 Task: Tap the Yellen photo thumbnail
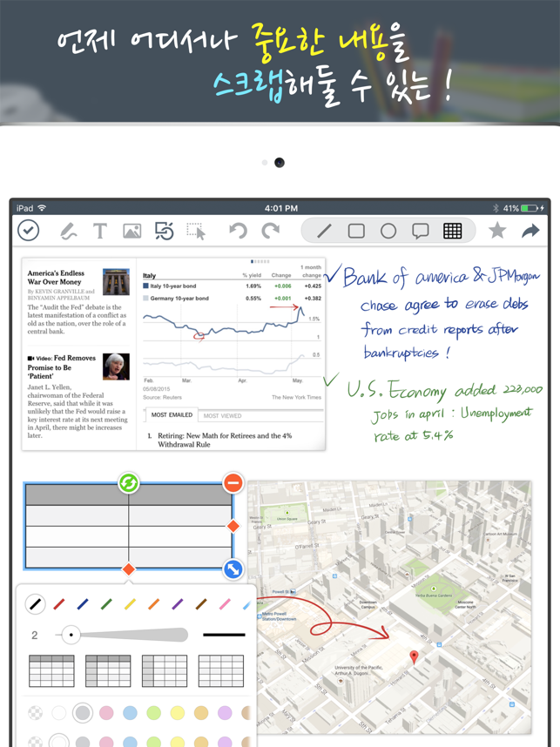click(x=117, y=367)
